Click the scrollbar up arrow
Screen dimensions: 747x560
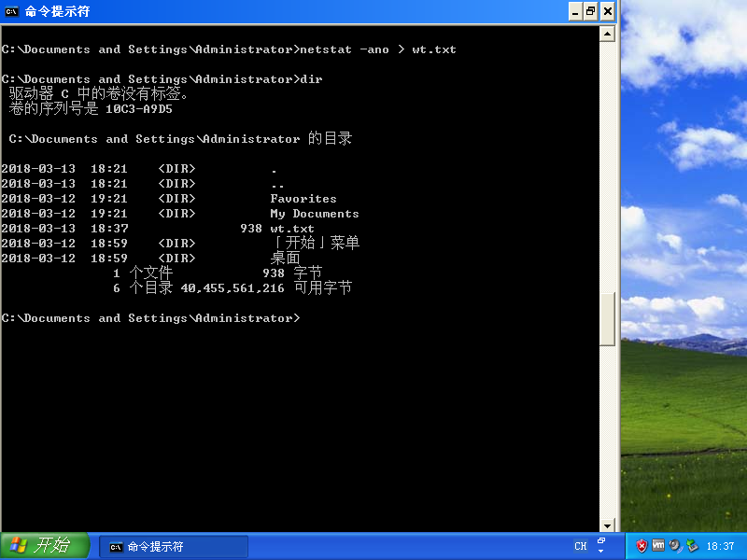coord(607,34)
